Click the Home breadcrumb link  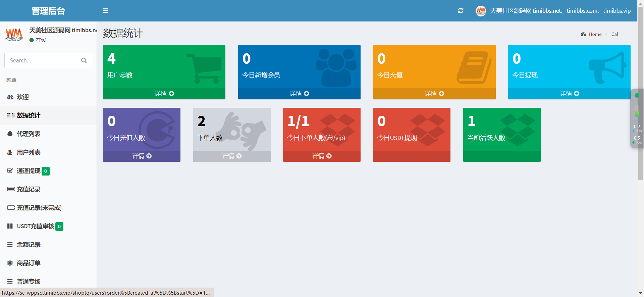click(x=595, y=34)
